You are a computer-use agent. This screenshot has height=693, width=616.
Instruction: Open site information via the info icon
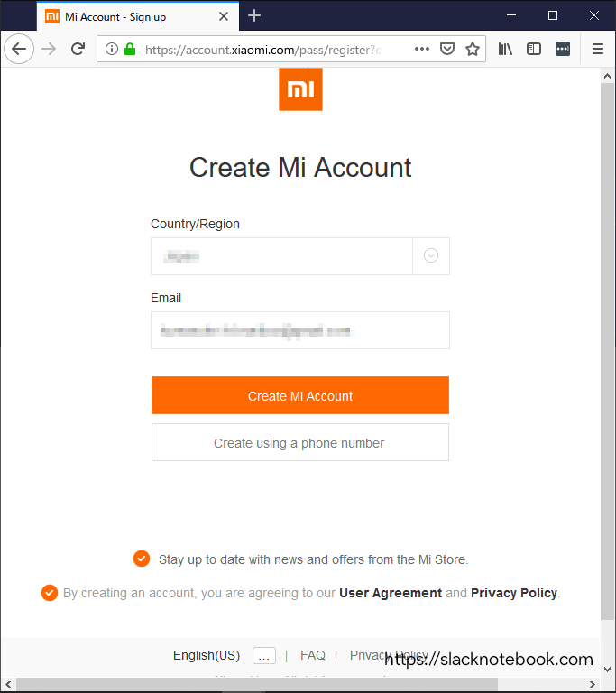tap(112, 49)
